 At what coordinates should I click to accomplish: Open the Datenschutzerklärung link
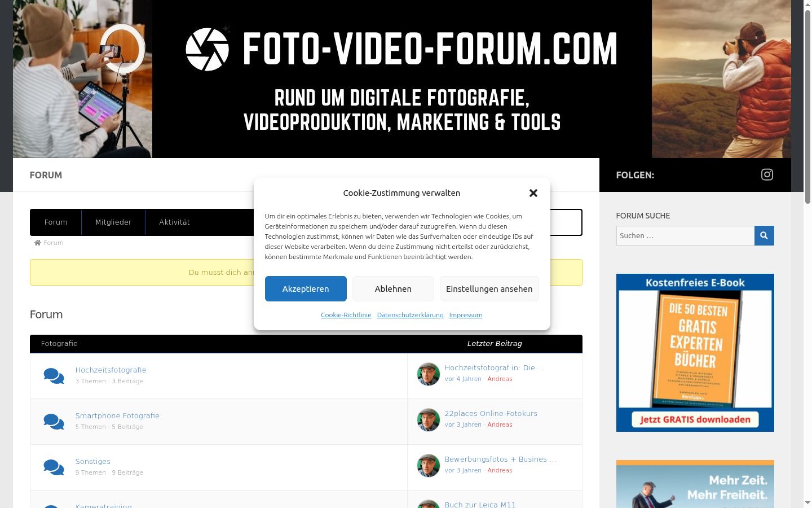(x=411, y=315)
